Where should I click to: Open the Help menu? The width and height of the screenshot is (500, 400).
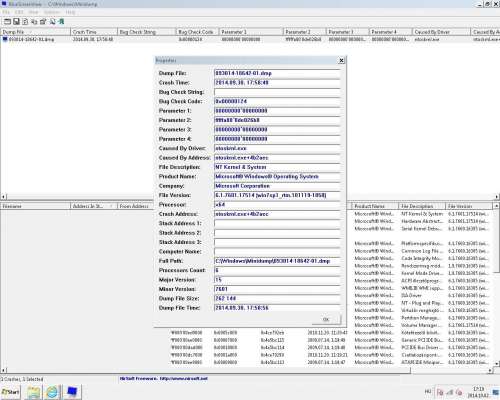(70, 12)
